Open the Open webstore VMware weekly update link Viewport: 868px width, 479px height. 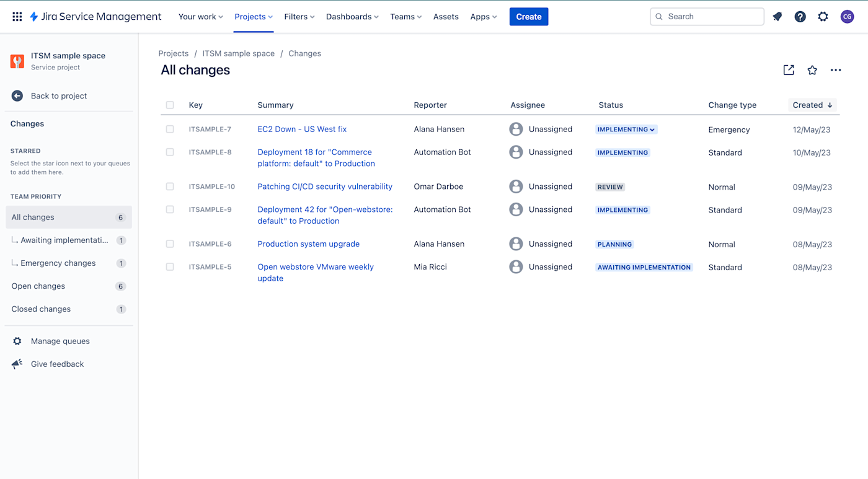[316, 273]
